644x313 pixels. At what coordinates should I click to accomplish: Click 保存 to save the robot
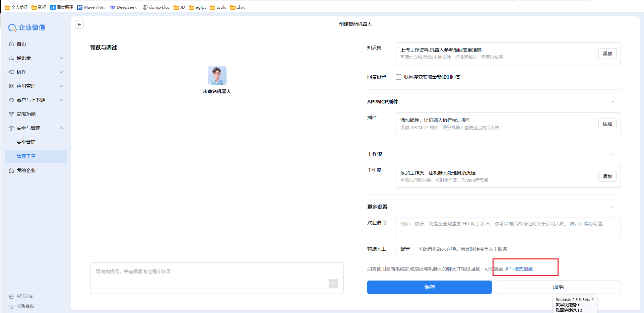pyautogui.click(x=429, y=287)
